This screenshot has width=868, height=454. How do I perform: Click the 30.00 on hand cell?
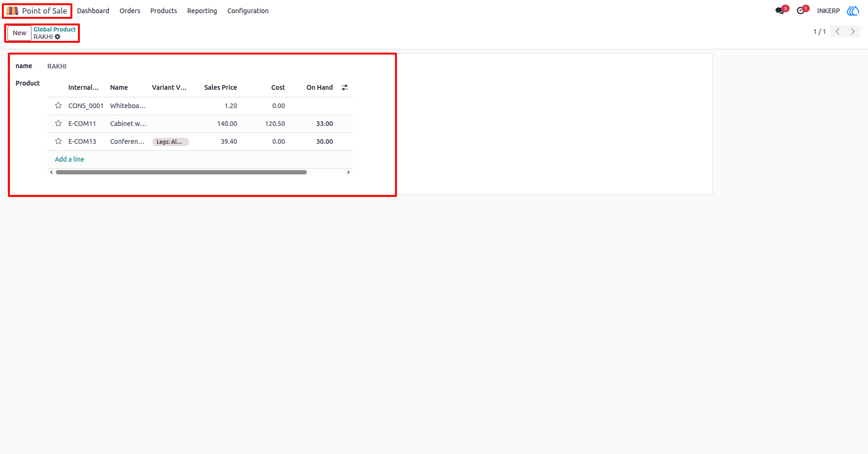325,141
